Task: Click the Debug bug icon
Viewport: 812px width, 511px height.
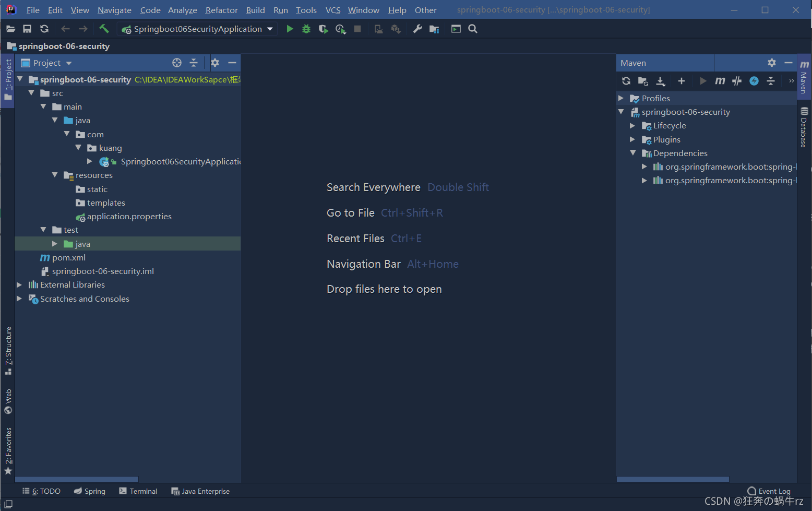Action: click(306, 29)
